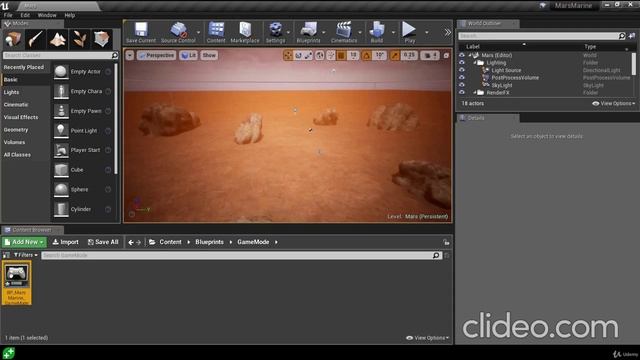Toggle scale snapping in viewport
The height and width of the screenshot is (360, 640).
[x=394, y=55]
